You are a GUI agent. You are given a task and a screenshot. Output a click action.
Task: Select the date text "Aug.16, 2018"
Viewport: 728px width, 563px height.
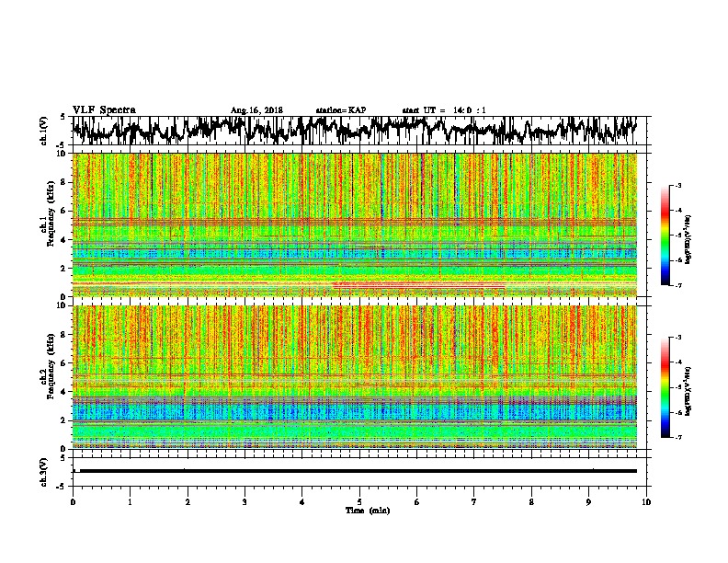(x=256, y=110)
